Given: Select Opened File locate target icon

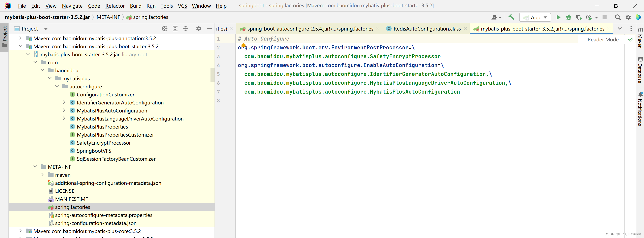Looking at the screenshot, I should pyautogui.click(x=164, y=29).
